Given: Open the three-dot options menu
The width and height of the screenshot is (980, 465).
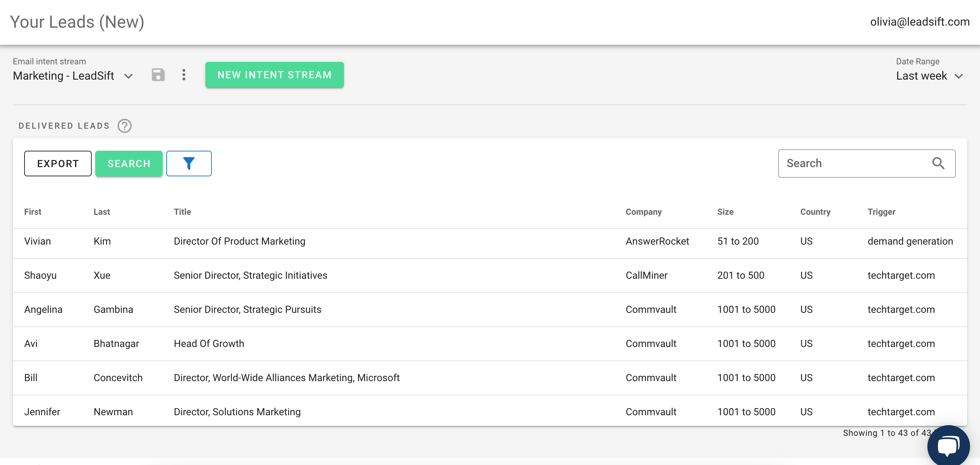Looking at the screenshot, I should (184, 75).
